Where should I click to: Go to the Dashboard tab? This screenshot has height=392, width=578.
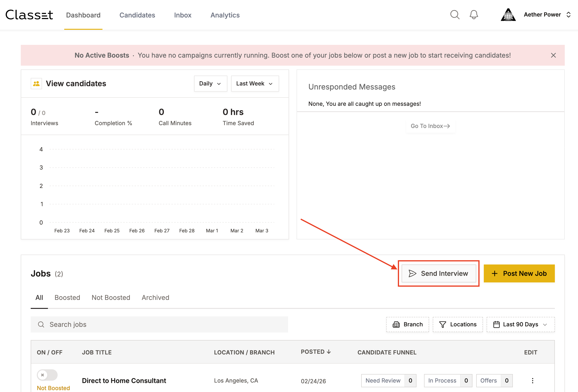coord(83,15)
